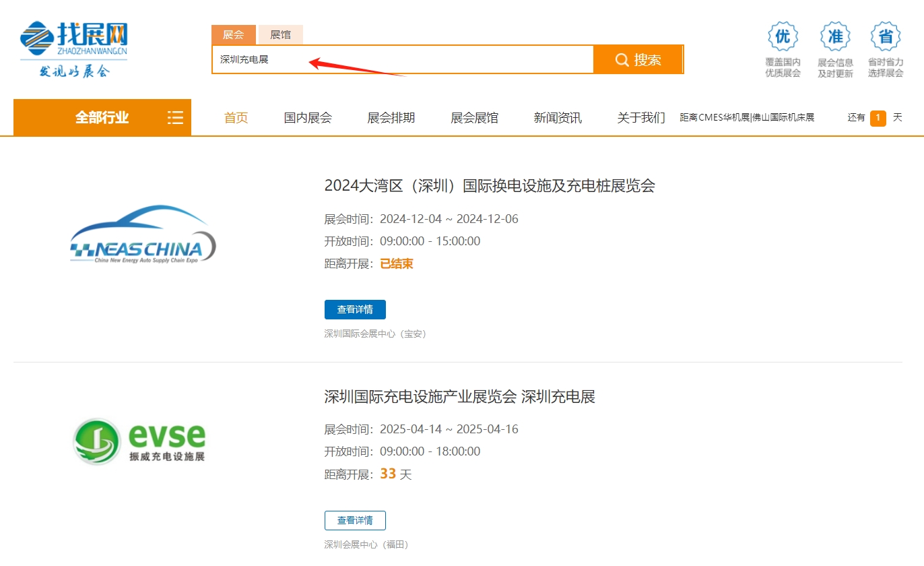Click the orange countdown day number 1
Screen dimensions: 924x566
point(878,118)
